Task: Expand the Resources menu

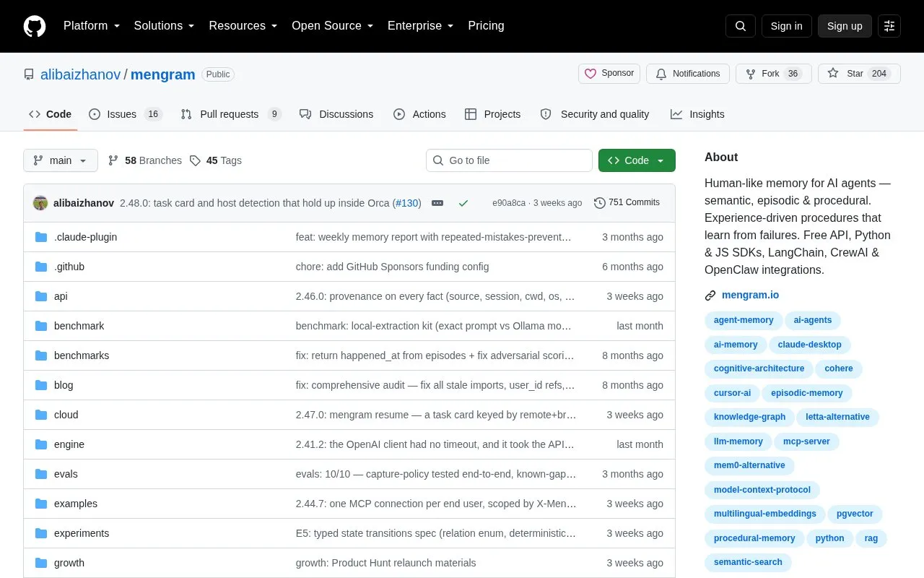Action: (243, 26)
